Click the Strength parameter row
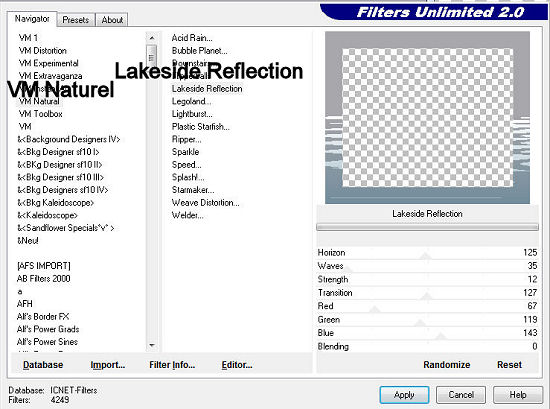Screen dimensions: 550x409 pyautogui.click(x=427, y=280)
